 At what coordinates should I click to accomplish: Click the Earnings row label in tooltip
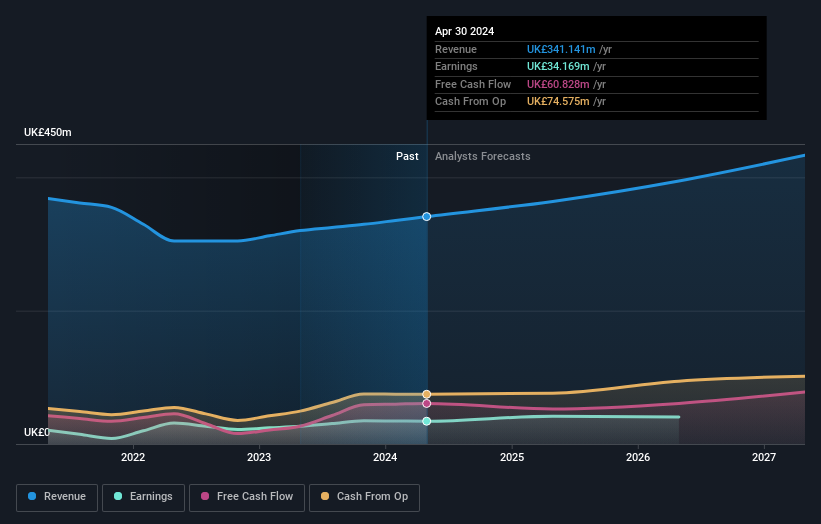pos(457,66)
